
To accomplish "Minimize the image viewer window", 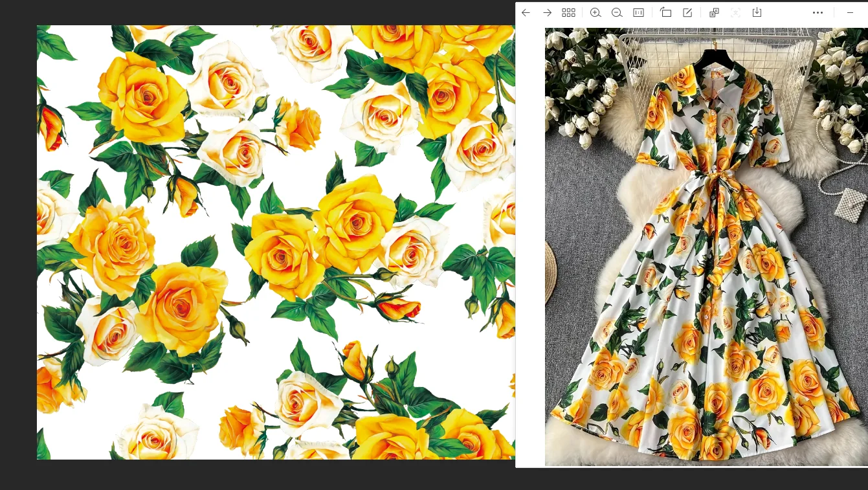I will pyautogui.click(x=850, y=13).
